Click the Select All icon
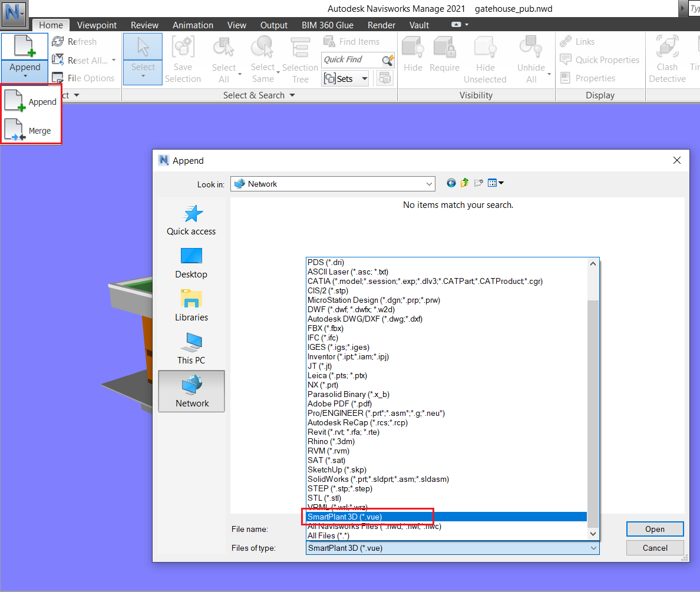700x592 pixels. (224, 47)
